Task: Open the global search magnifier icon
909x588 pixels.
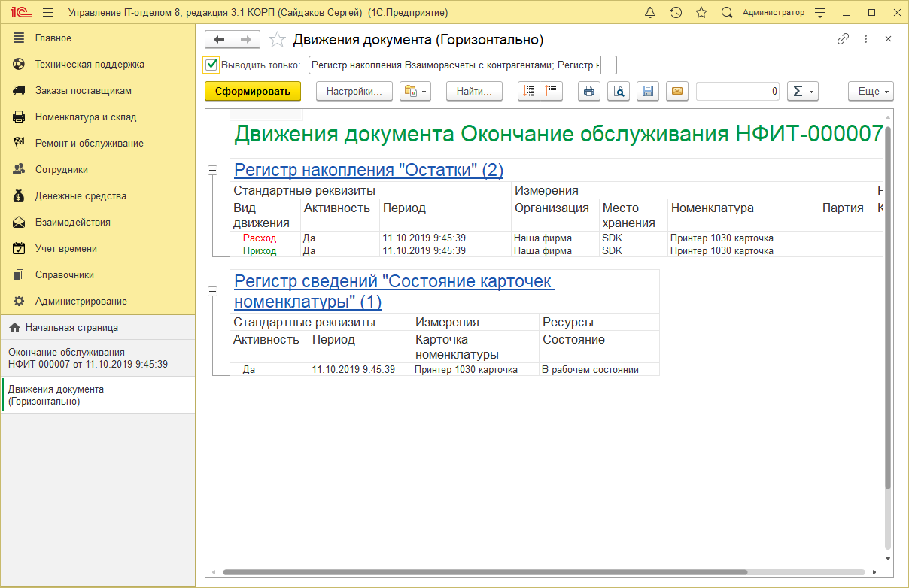Action: coord(726,12)
